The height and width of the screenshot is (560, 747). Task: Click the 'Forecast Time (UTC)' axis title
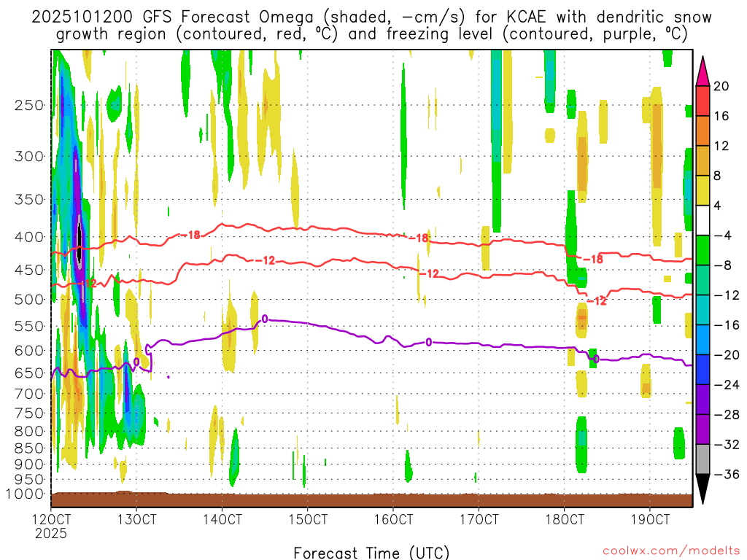pos(371,553)
